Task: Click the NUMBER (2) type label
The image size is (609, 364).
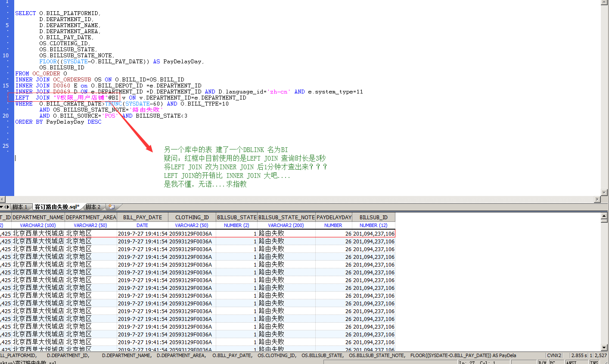Action: click(236, 225)
